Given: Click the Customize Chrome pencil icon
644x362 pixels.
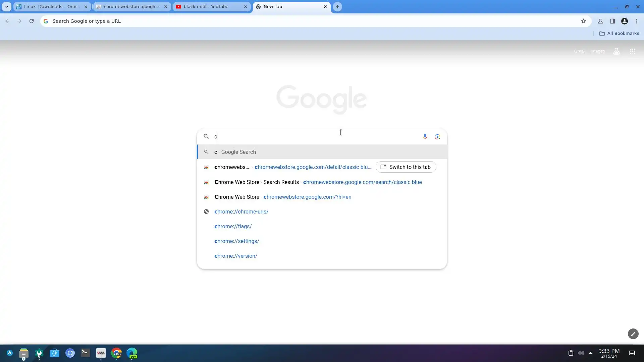Looking at the screenshot, I should coord(633,334).
